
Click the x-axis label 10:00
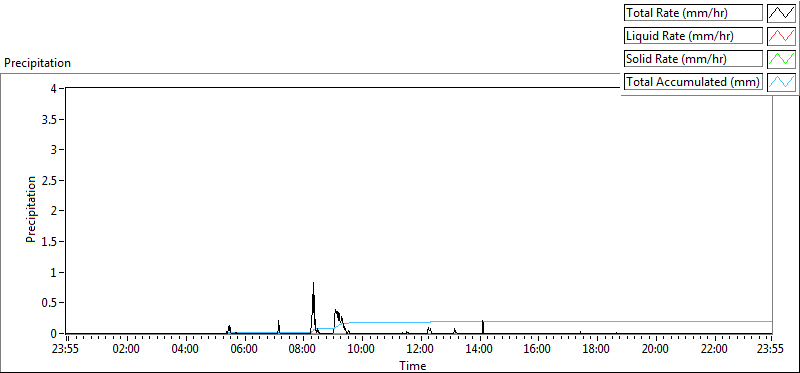point(361,349)
